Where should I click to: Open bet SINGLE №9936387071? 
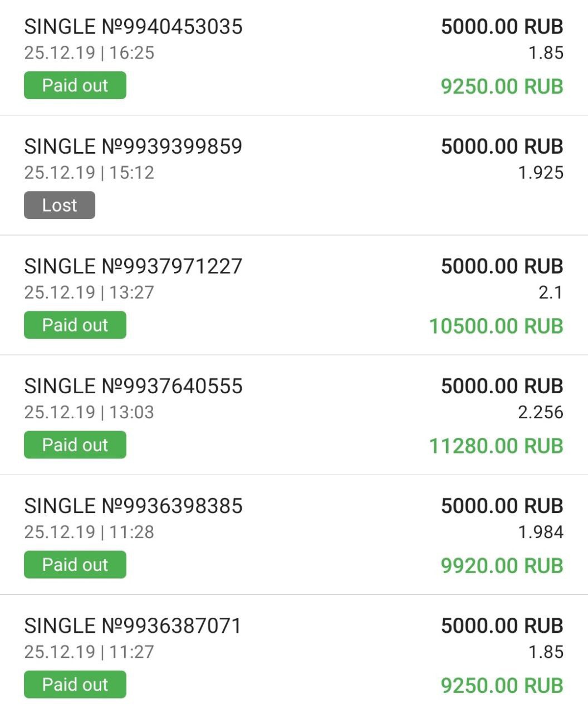tap(133, 626)
